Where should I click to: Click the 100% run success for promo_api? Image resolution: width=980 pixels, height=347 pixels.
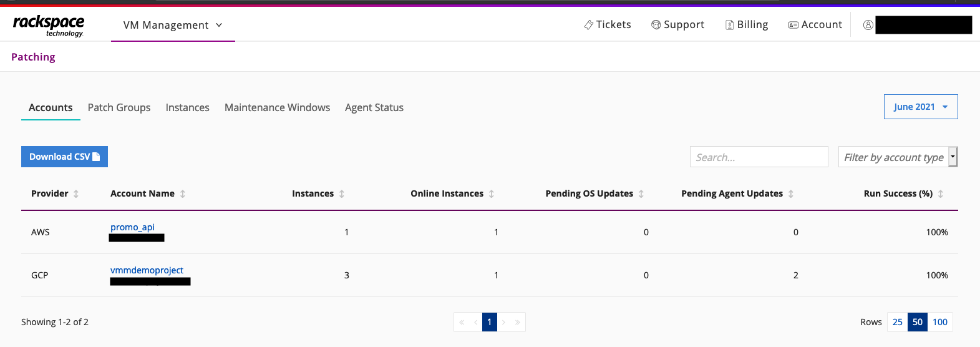click(937, 232)
